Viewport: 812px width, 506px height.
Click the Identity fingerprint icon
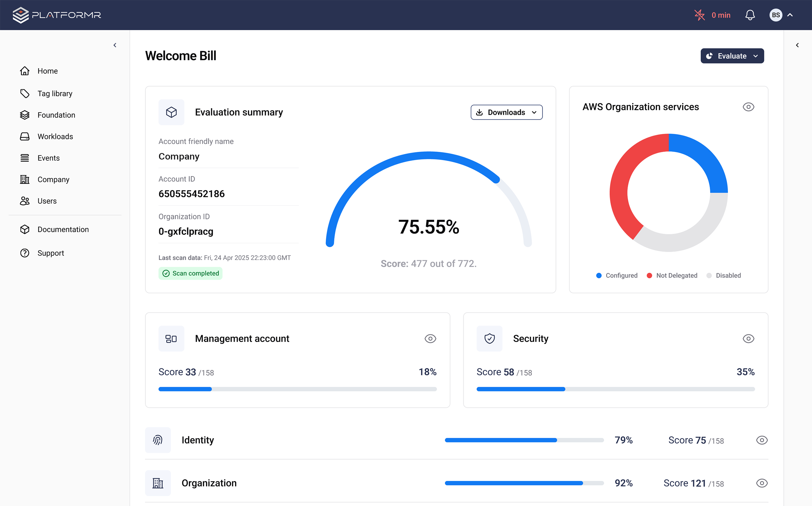[158, 440]
